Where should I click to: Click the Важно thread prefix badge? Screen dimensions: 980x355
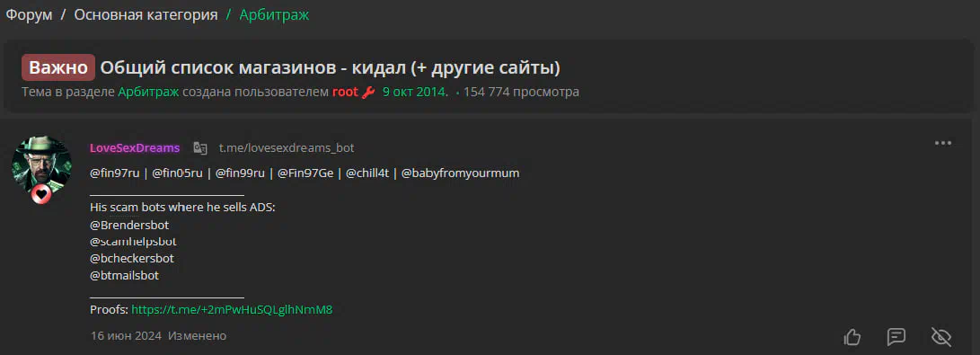(58, 67)
